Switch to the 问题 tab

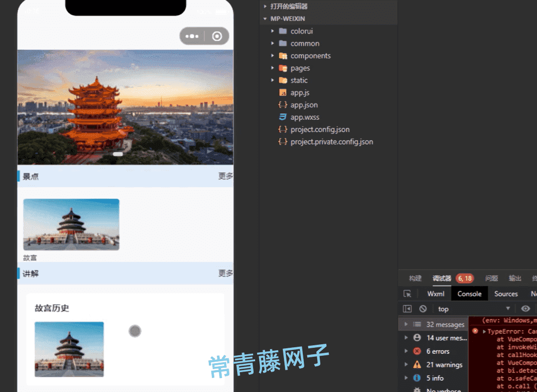pos(491,278)
